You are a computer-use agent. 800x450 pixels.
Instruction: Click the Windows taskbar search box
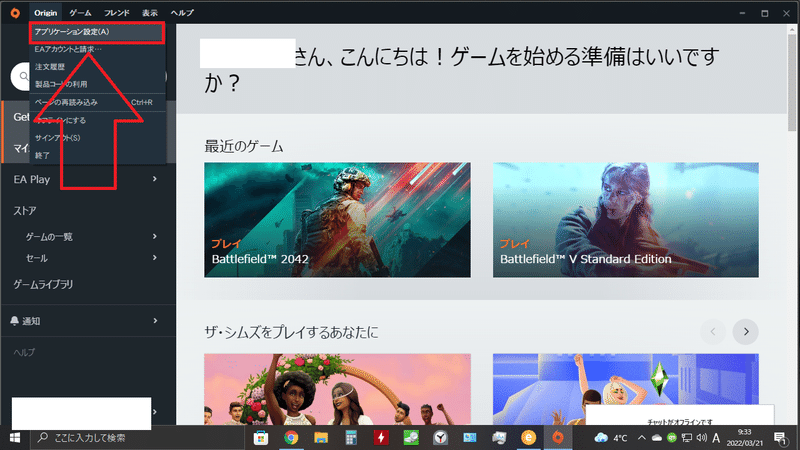point(138,438)
